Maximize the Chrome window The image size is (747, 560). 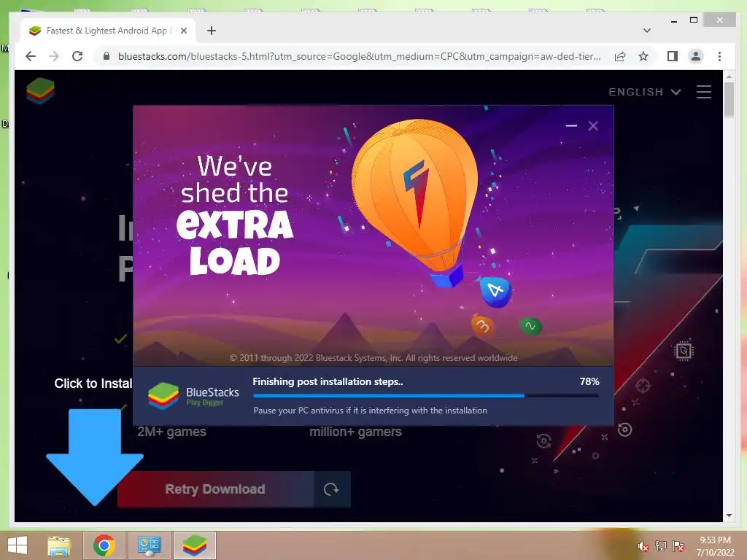tap(694, 20)
